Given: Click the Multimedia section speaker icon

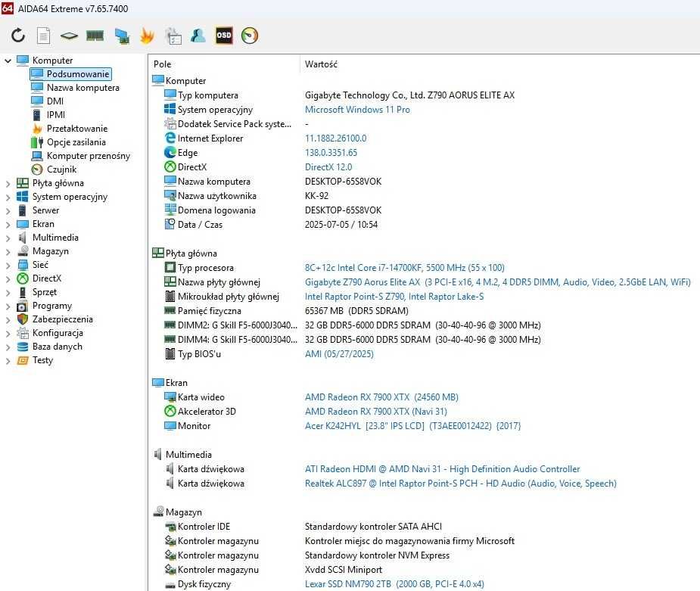Looking at the screenshot, I should (157, 454).
